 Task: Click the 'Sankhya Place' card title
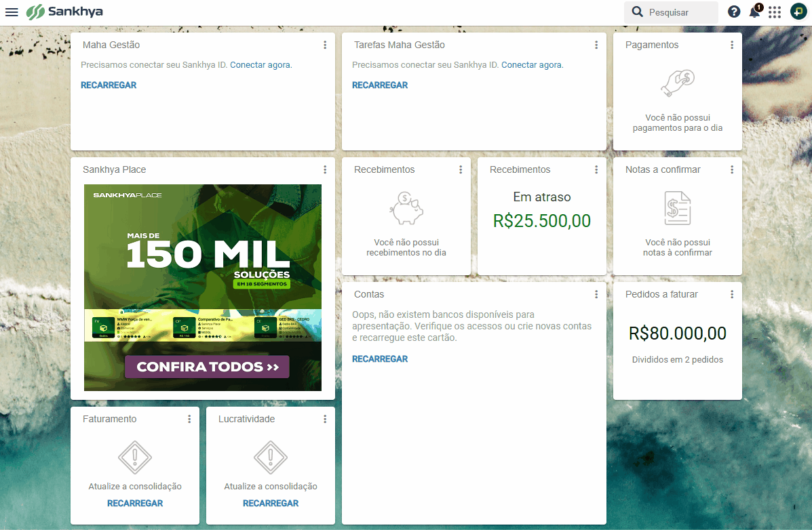pyautogui.click(x=114, y=169)
